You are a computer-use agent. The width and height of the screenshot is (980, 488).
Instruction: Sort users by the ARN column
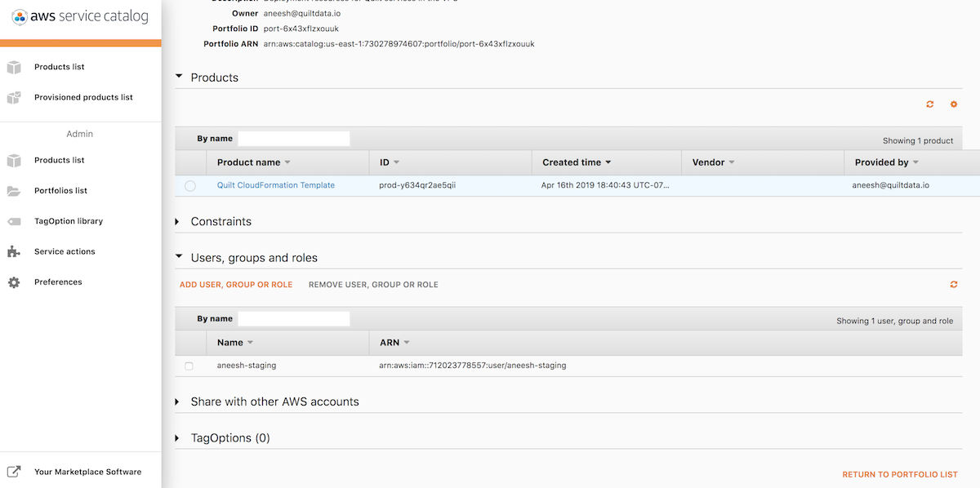click(x=394, y=343)
